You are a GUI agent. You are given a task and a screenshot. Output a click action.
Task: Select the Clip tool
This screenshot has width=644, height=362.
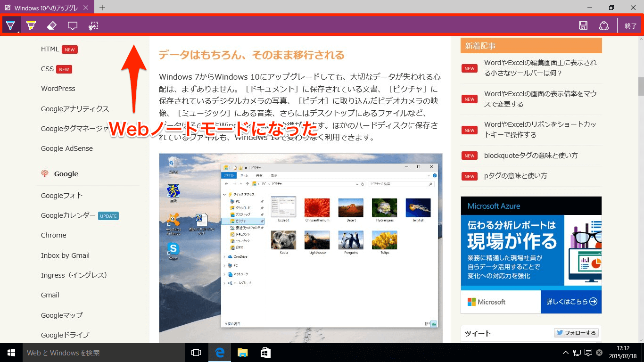point(93,25)
